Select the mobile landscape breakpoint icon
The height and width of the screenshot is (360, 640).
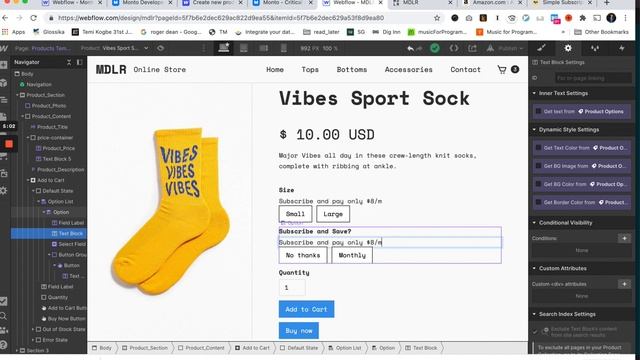pos(264,48)
